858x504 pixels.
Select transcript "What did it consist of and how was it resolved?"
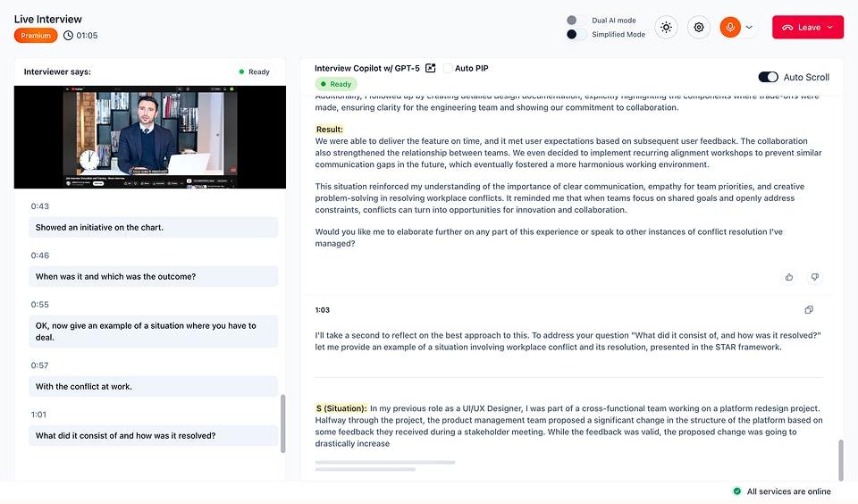click(153, 435)
